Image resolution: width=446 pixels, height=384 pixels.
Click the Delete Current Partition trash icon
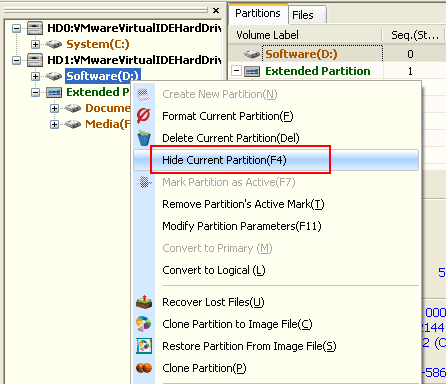tap(144, 138)
